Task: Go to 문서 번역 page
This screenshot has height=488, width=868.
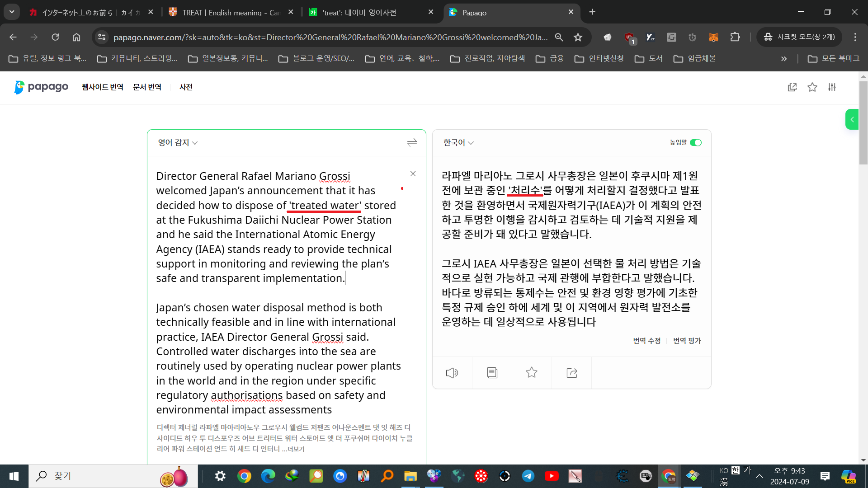Action: [x=147, y=87]
